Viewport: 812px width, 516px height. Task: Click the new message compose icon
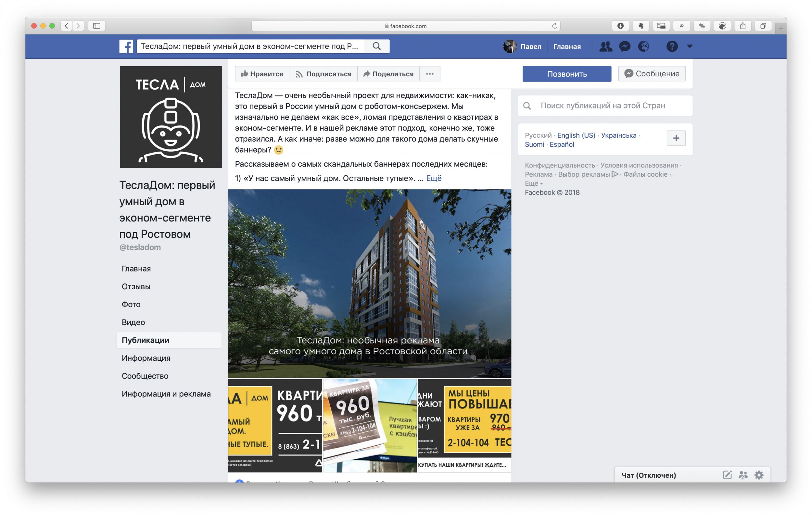pos(727,475)
